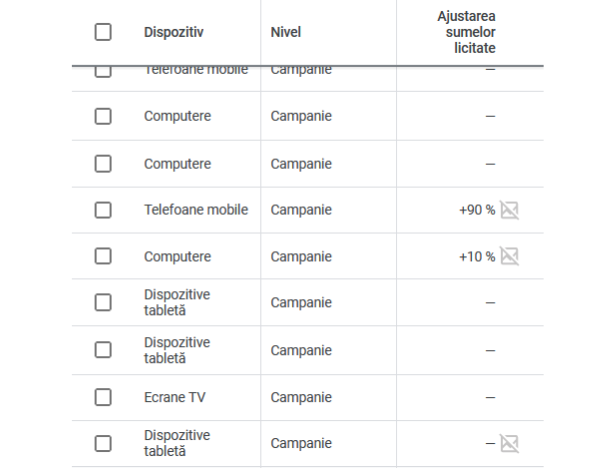Click Computere in the +10 % row
Screen dimensions: 615x469
coord(177,257)
